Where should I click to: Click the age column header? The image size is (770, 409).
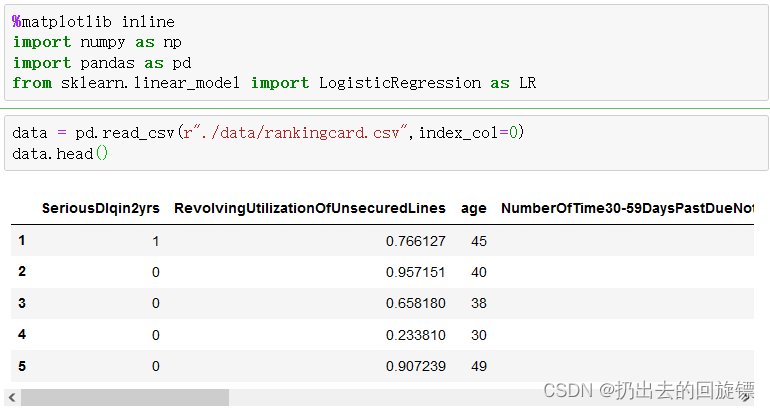coord(474,209)
